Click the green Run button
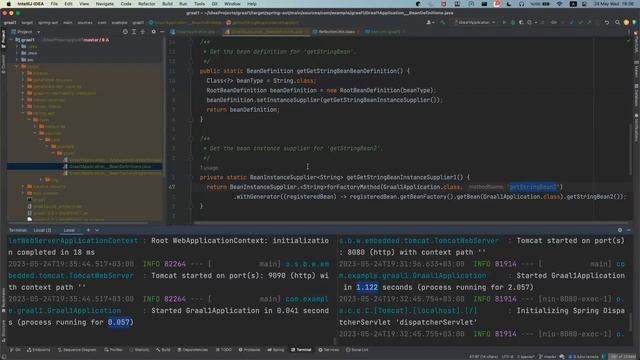 pyautogui.click(x=504, y=22)
